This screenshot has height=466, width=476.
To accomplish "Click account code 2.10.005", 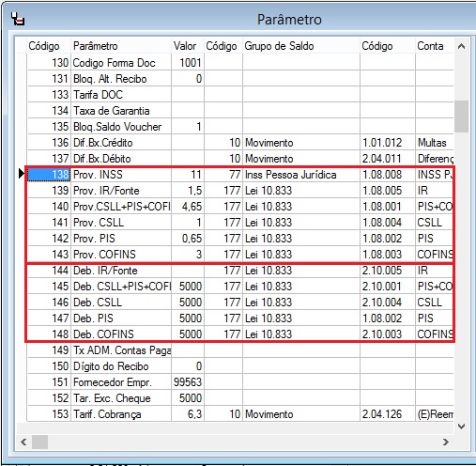I will click(388, 271).
